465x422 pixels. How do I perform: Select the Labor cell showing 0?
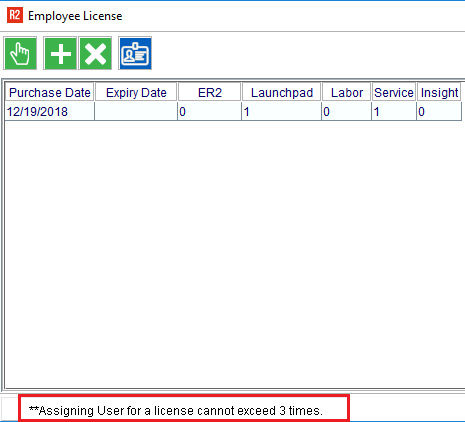pyautogui.click(x=347, y=111)
